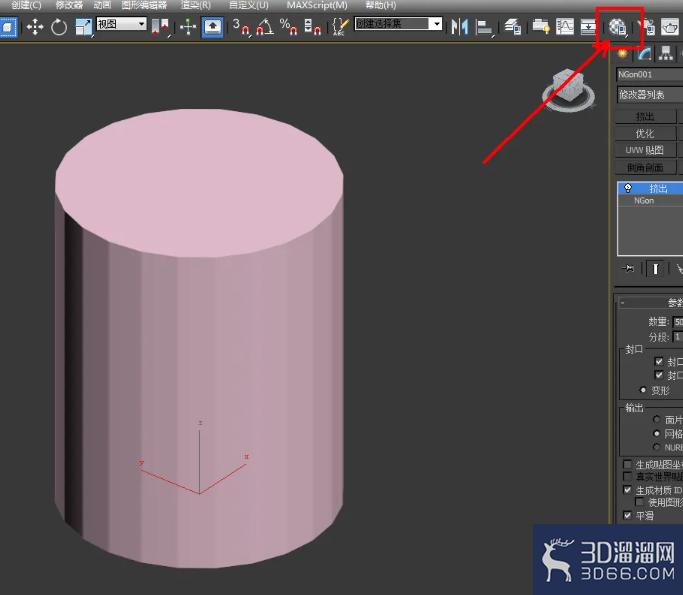683x595 pixels.
Task: Open the Material Editor
Action: pyautogui.click(x=618, y=27)
